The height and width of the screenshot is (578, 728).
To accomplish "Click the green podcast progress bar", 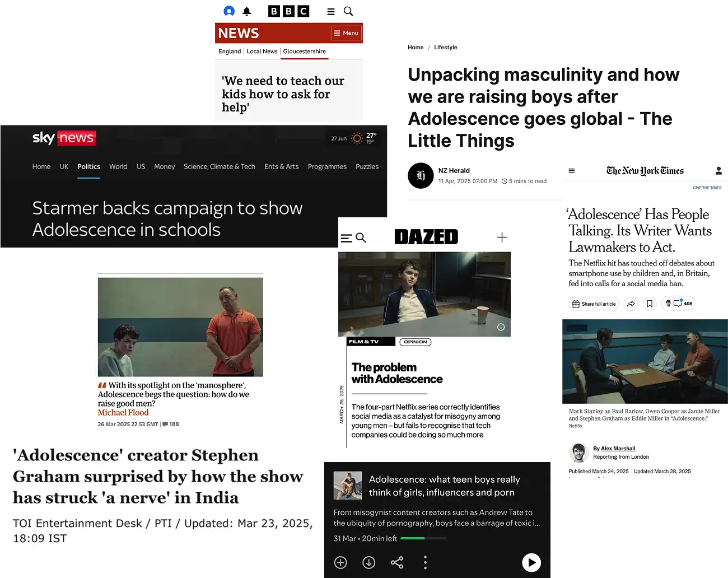I will (424, 538).
